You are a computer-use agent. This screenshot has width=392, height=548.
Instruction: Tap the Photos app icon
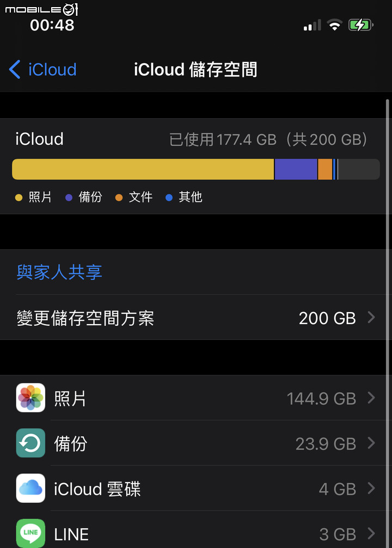[30, 398]
